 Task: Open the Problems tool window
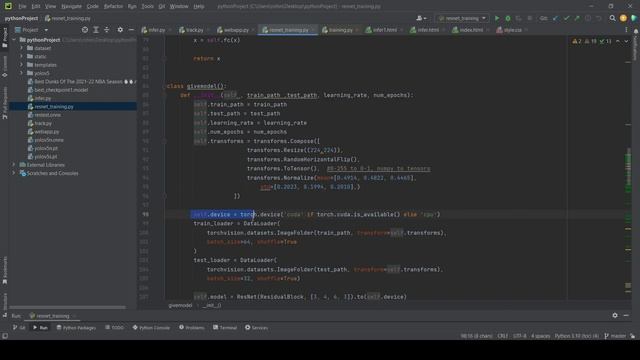[x=192, y=328]
